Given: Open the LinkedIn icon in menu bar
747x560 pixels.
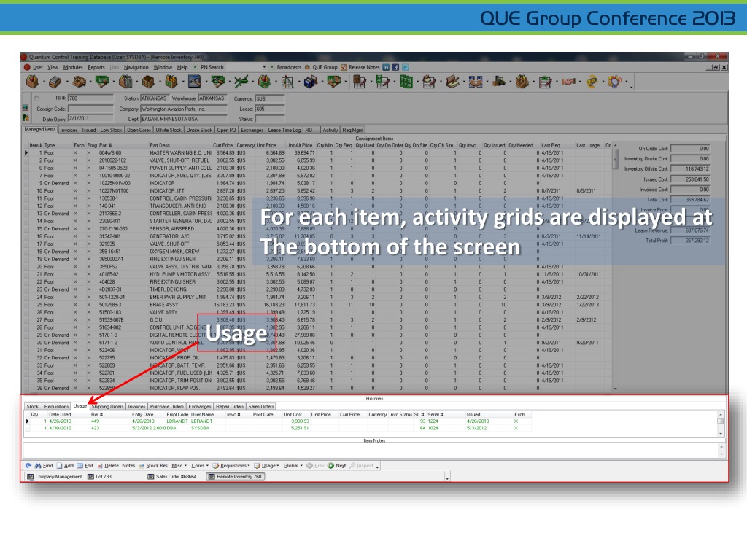Looking at the screenshot, I should [x=386, y=67].
